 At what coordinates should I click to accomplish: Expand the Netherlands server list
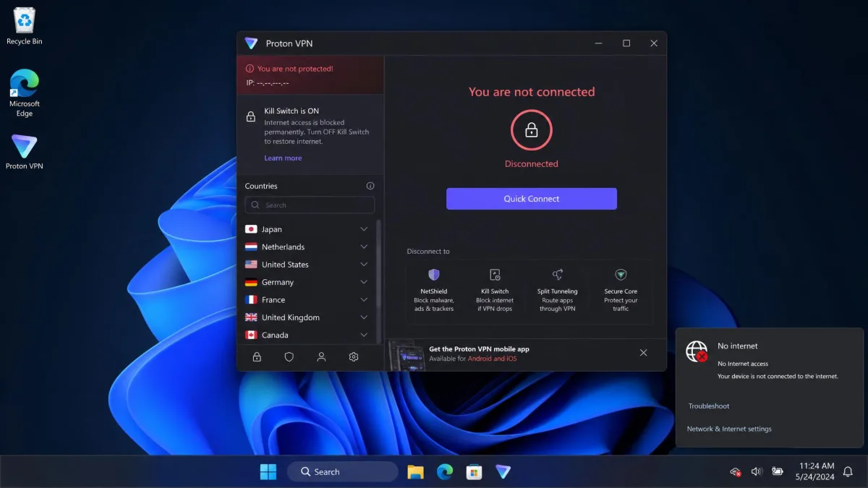[x=364, y=247]
